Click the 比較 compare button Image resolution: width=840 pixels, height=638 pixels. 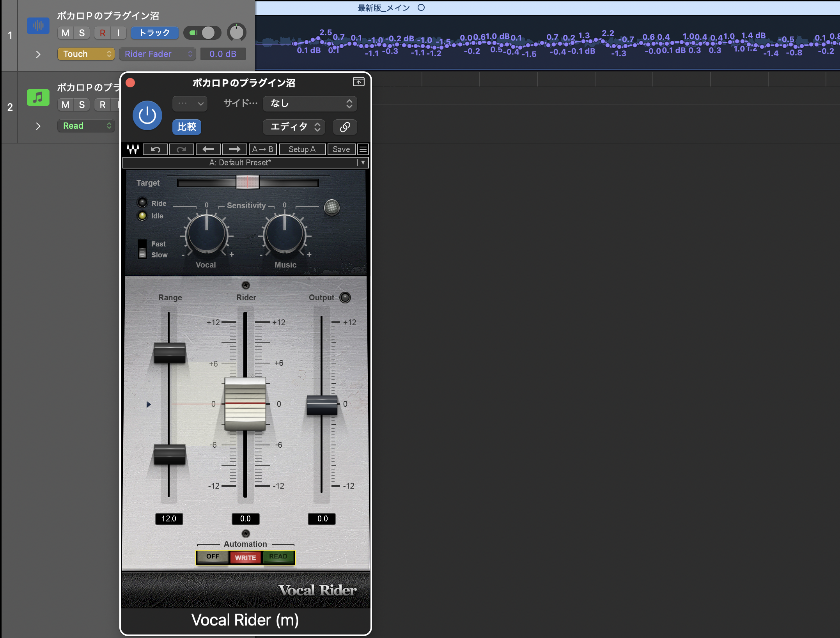click(187, 127)
